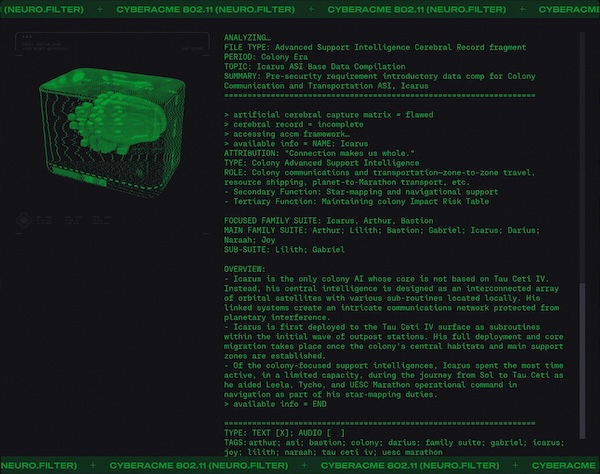Enable the AUDIO checkbox
This screenshot has height=474, width=600.
(x=336, y=433)
